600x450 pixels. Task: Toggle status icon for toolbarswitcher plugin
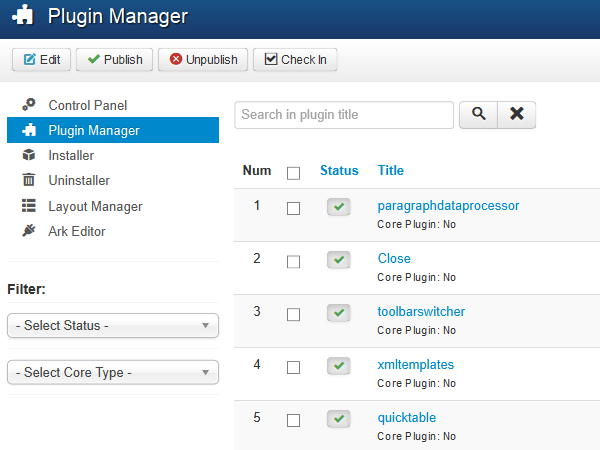(x=339, y=313)
